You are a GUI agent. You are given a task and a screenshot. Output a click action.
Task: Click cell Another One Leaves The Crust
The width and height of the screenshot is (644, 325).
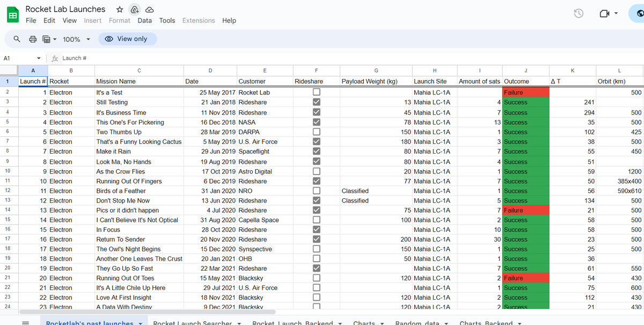click(x=139, y=258)
